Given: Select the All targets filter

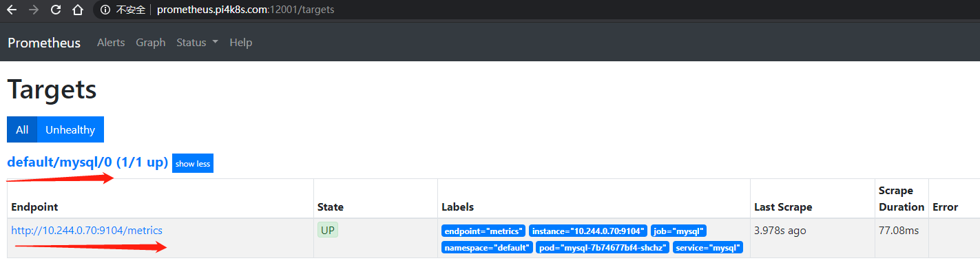Looking at the screenshot, I should pyautogui.click(x=22, y=129).
